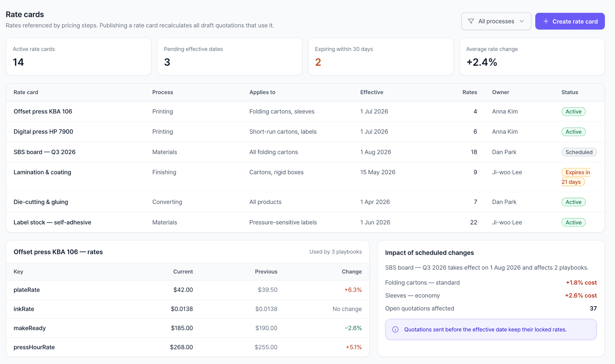This screenshot has height=364, width=615.
Task: Click the Scheduled status badge
Action: click(579, 152)
